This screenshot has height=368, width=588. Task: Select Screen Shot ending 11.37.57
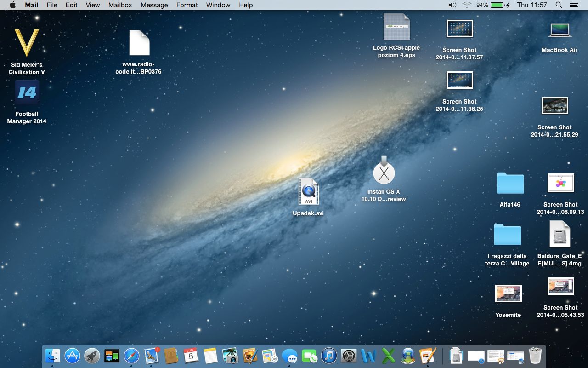(460, 40)
